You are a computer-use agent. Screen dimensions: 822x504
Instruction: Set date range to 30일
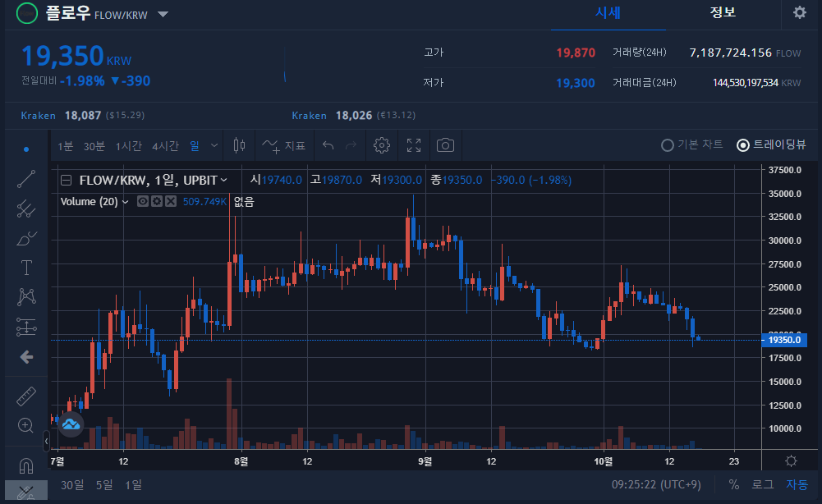tap(71, 484)
